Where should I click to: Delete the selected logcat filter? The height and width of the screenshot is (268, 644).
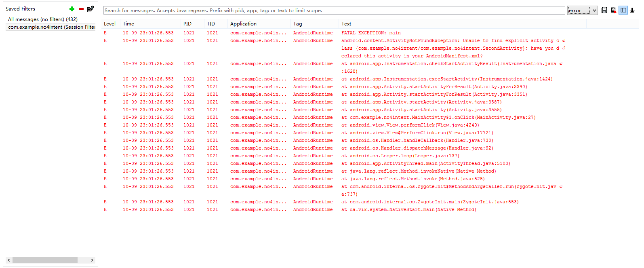point(81,9)
